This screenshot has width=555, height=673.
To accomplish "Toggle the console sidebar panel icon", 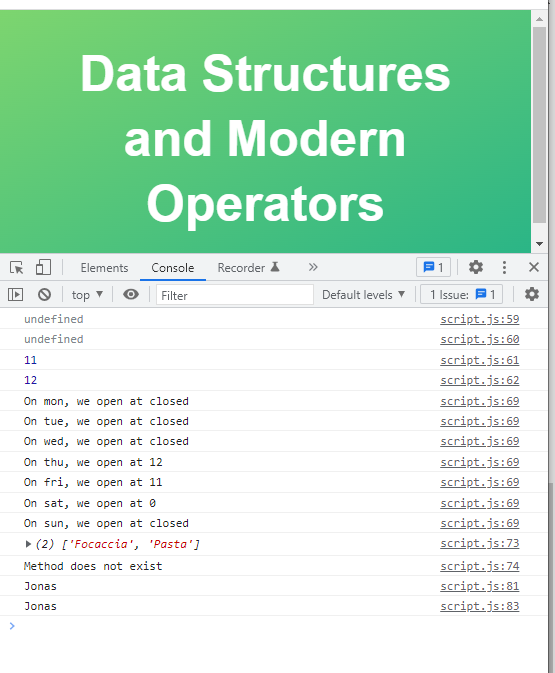I will (x=15, y=295).
